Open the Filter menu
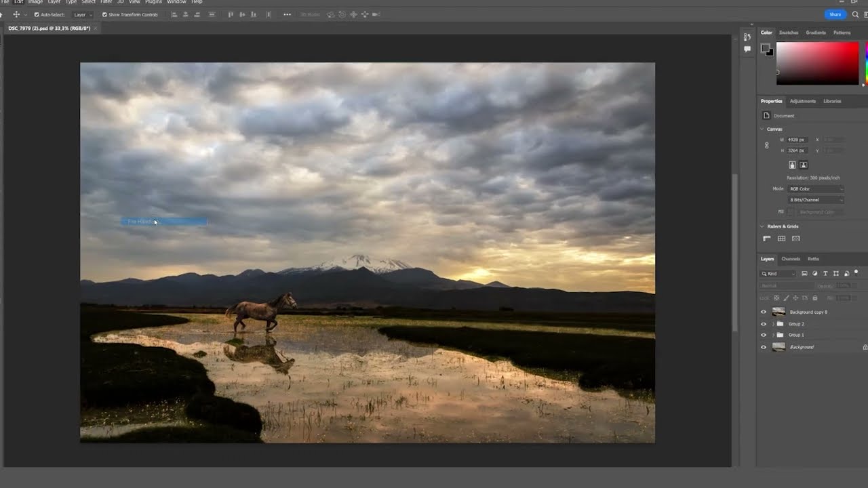This screenshot has width=868, height=488. coord(106,2)
